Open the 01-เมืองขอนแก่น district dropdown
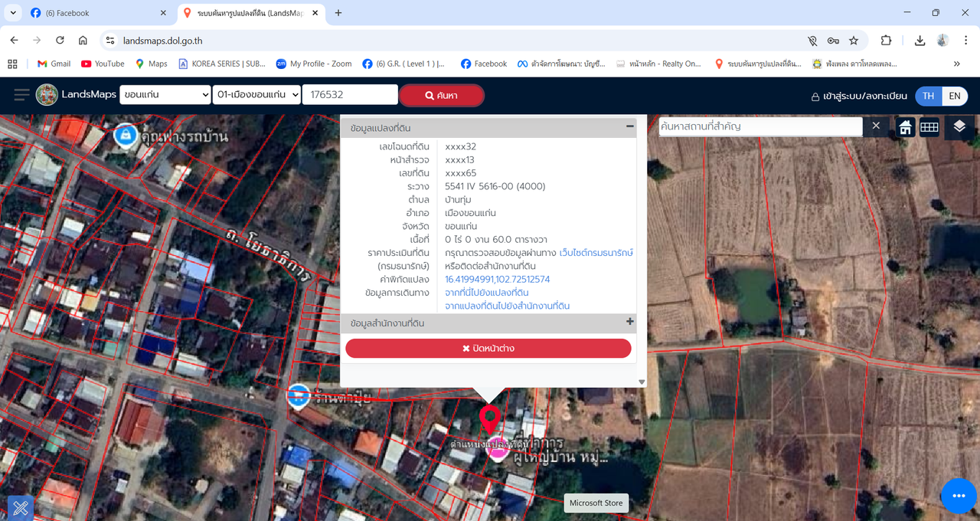This screenshot has height=521, width=980. (x=257, y=95)
